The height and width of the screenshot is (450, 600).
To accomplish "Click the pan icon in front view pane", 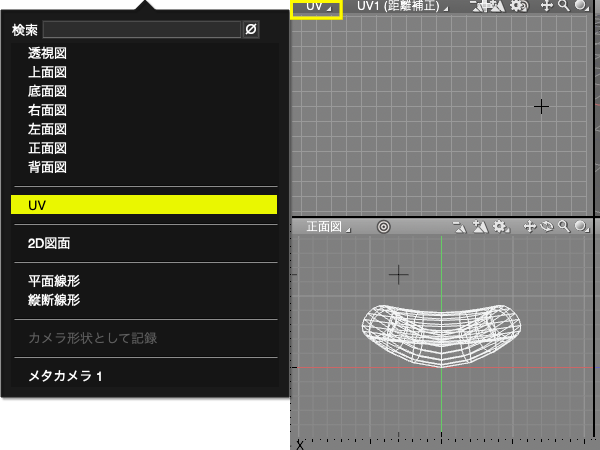I will pyautogui.click(x=531, y=227).
